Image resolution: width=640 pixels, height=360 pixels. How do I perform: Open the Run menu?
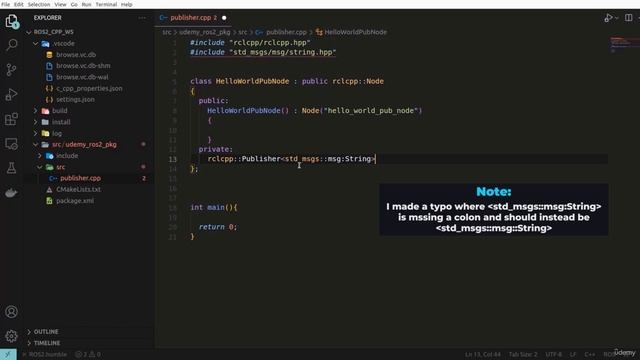[x=87, y=4]
